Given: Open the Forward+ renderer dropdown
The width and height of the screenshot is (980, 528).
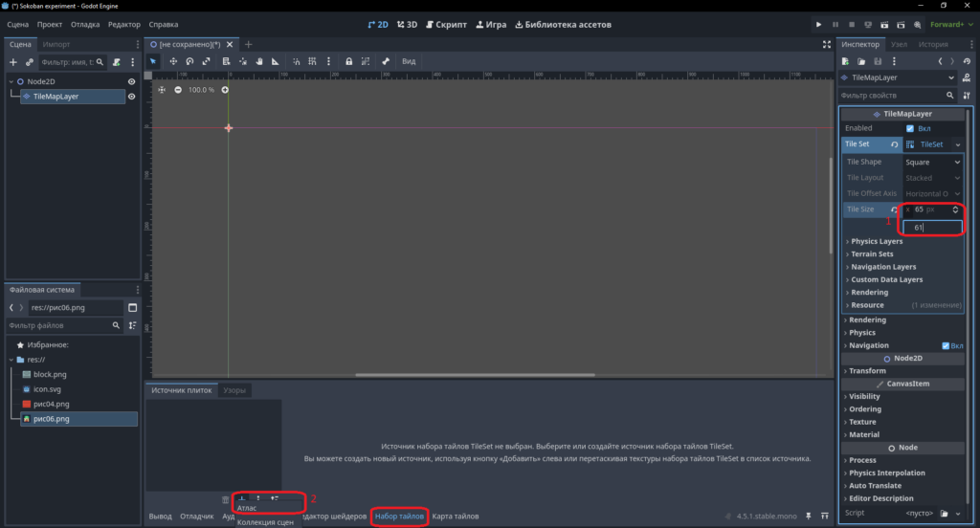Looking at the screenshot, I should pos(951,24).
